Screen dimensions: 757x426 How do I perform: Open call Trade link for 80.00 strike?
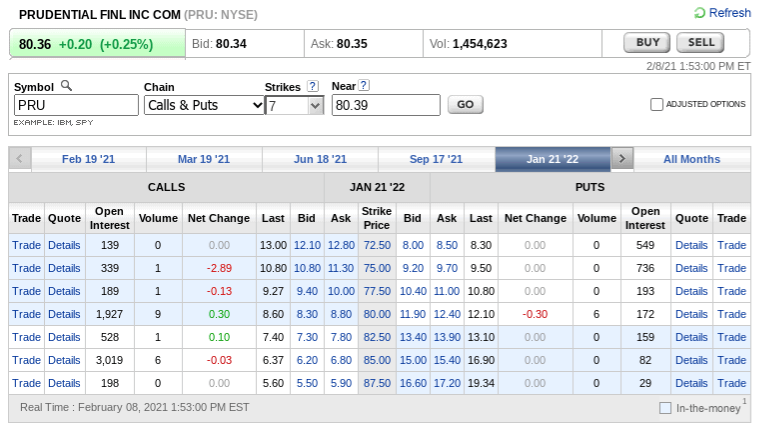(27, 314)
